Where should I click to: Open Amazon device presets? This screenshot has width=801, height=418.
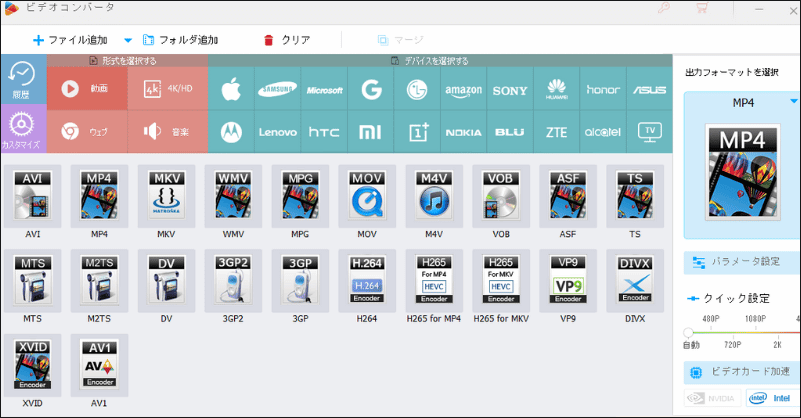point(463,89)
